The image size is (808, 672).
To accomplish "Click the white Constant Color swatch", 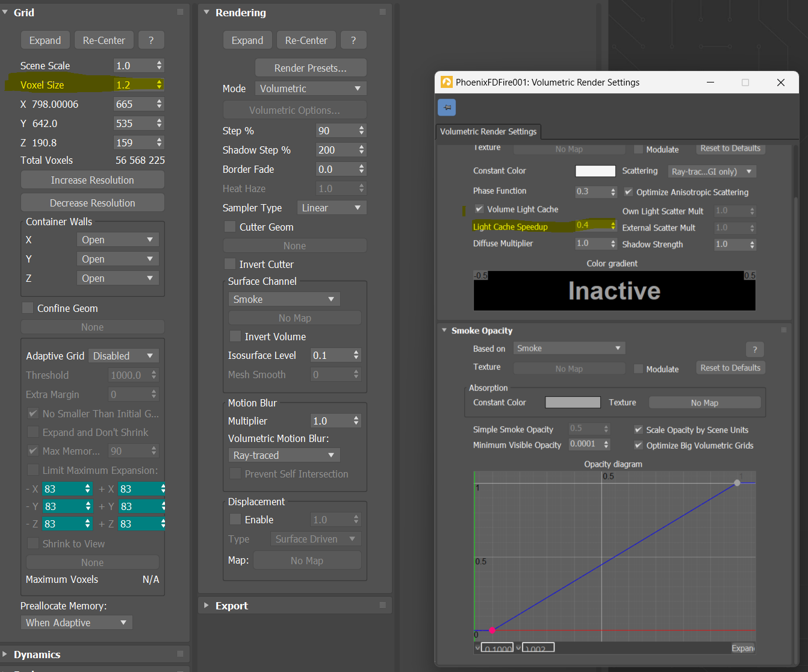I will pyautogui.click(x=595, y=171).
